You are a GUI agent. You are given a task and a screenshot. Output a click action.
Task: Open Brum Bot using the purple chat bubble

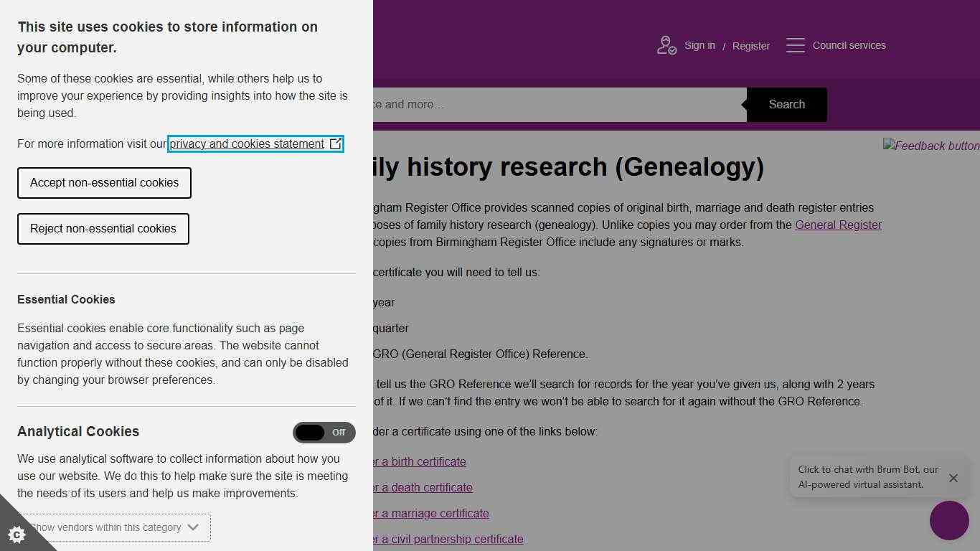948,520
